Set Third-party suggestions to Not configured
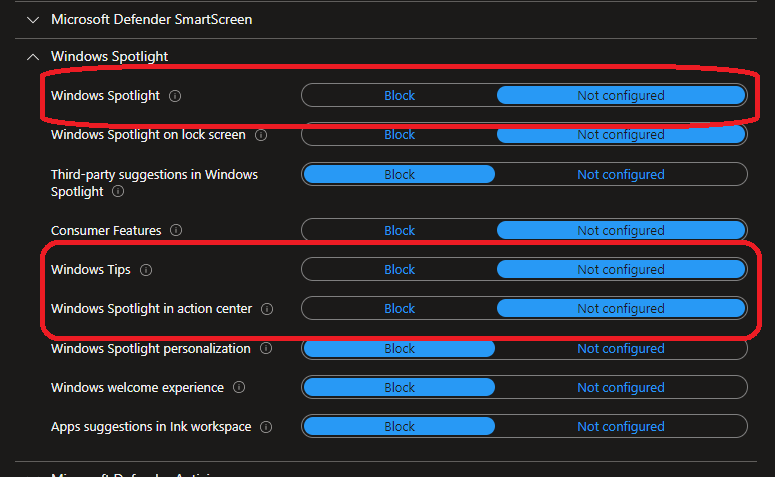This screenshot has height=477, width=775. coord(620,175)
